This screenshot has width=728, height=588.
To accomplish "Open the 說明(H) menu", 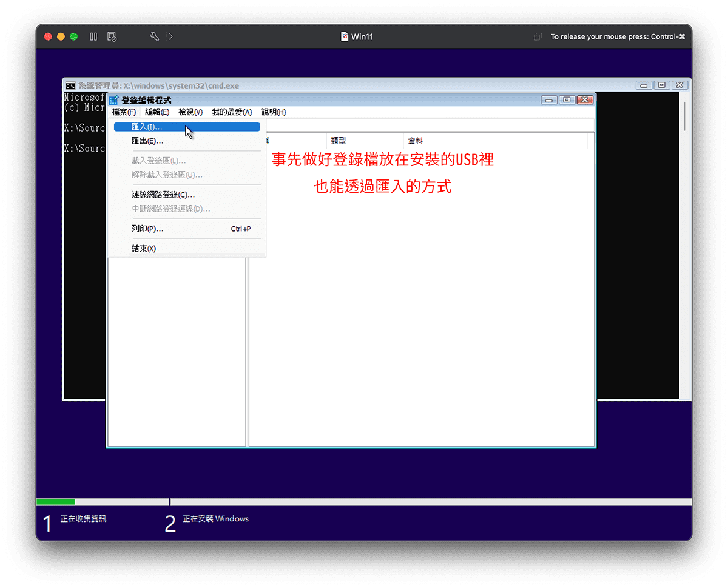I will tap(273, 112).
